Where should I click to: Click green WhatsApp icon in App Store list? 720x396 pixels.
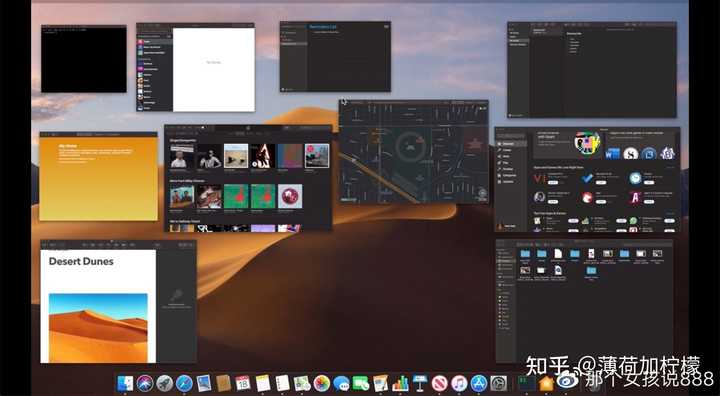634,221
